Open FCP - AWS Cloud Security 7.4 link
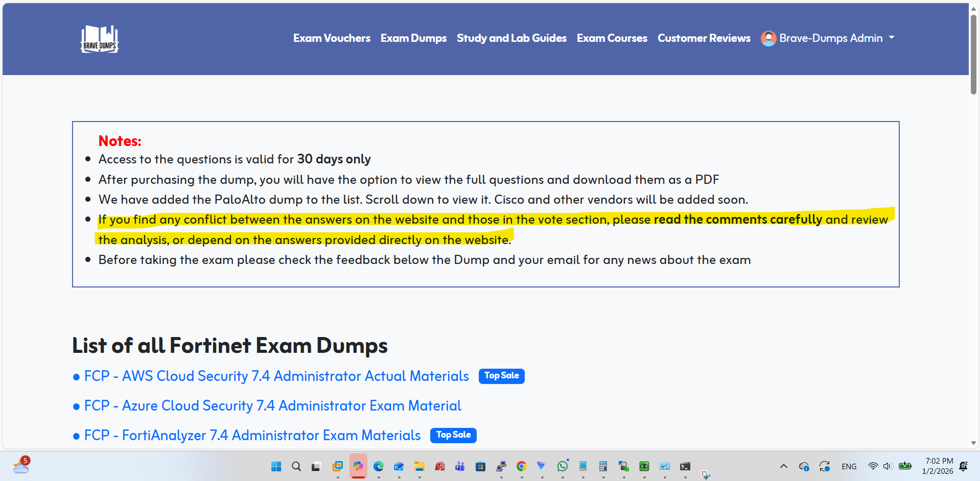Image resolution: width=980 pixels, height=481 pixels. click(276, 376)
